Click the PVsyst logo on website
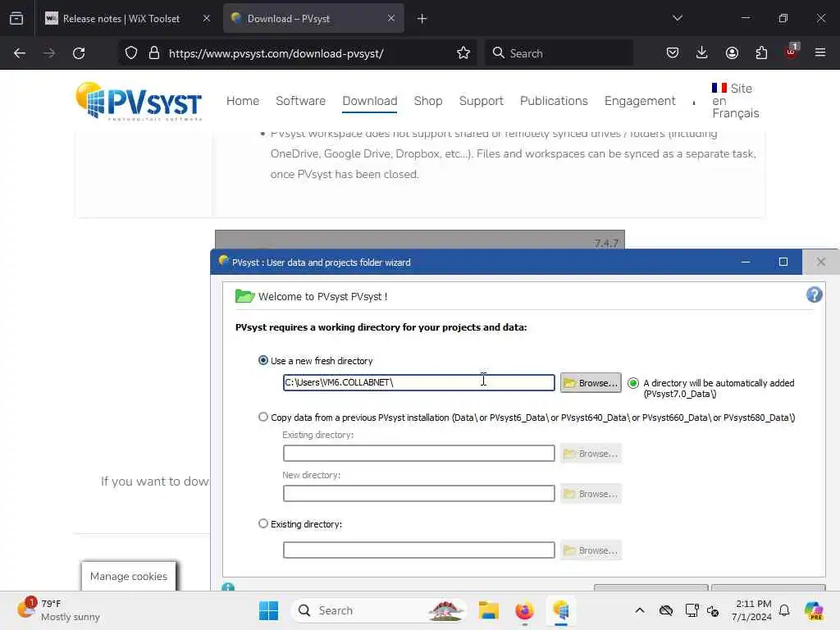This screenshot has width=840, height=630. (139, 101)
